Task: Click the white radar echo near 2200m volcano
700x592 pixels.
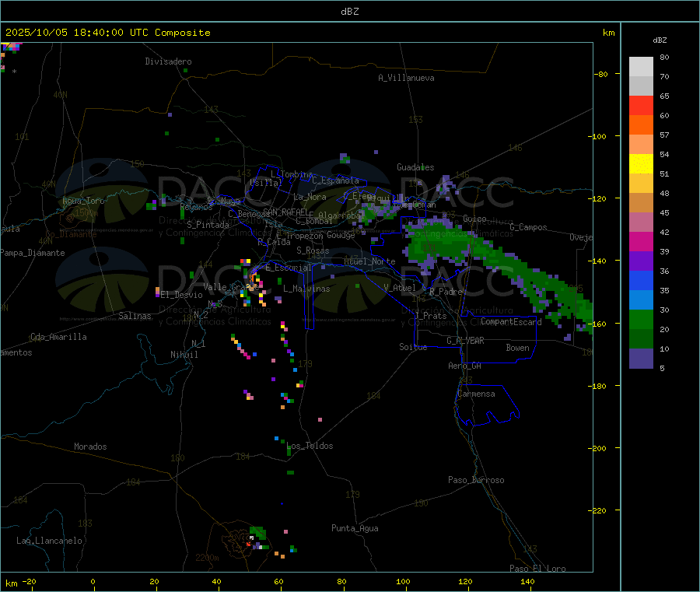Action: click(252, 538)
